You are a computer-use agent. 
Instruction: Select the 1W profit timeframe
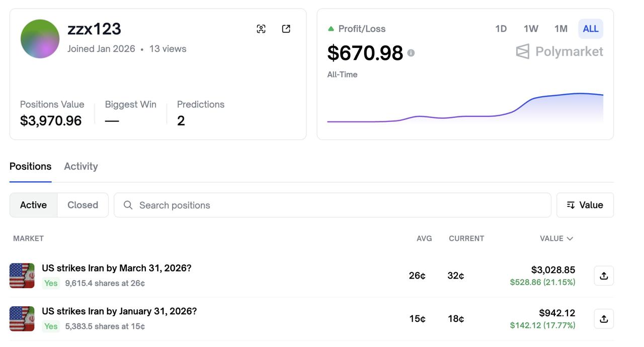(x=531, y=29)
